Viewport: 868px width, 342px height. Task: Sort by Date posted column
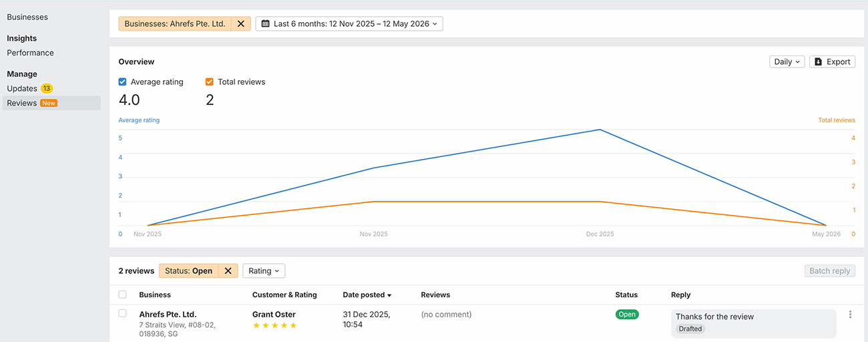coord(367,295)
